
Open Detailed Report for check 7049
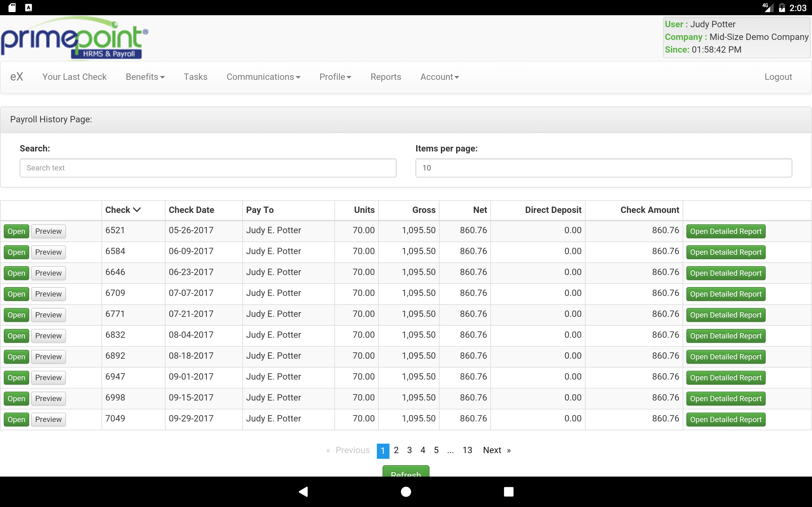726,420
